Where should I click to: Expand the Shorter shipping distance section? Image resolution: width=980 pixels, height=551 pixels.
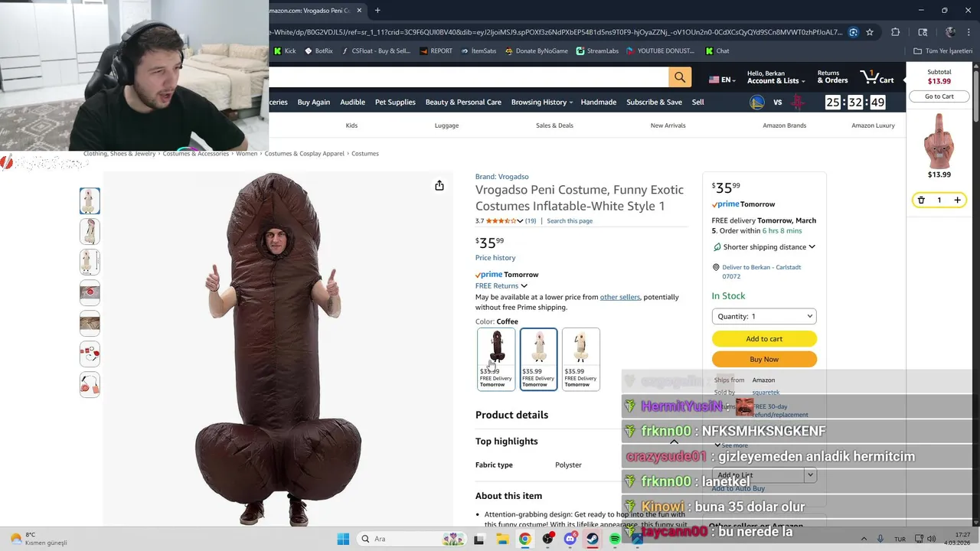click(812, 247)
